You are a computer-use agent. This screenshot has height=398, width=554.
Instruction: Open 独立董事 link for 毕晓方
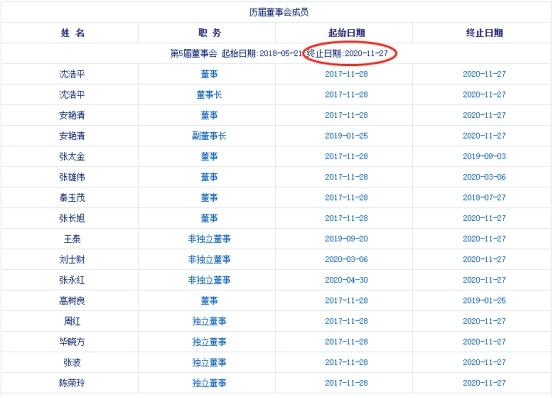point(209,342)
